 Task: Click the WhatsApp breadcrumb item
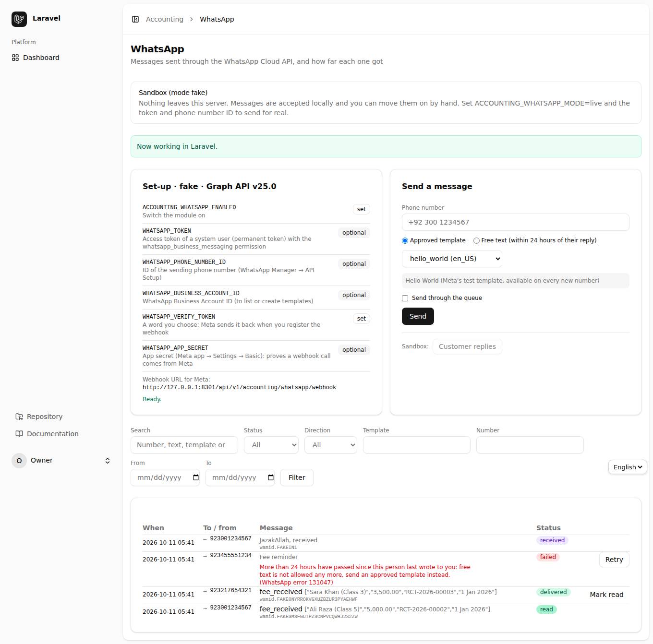click(217, 19)
